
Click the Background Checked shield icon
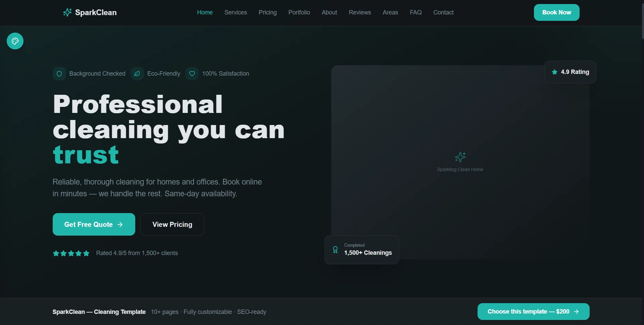point(59,74)
